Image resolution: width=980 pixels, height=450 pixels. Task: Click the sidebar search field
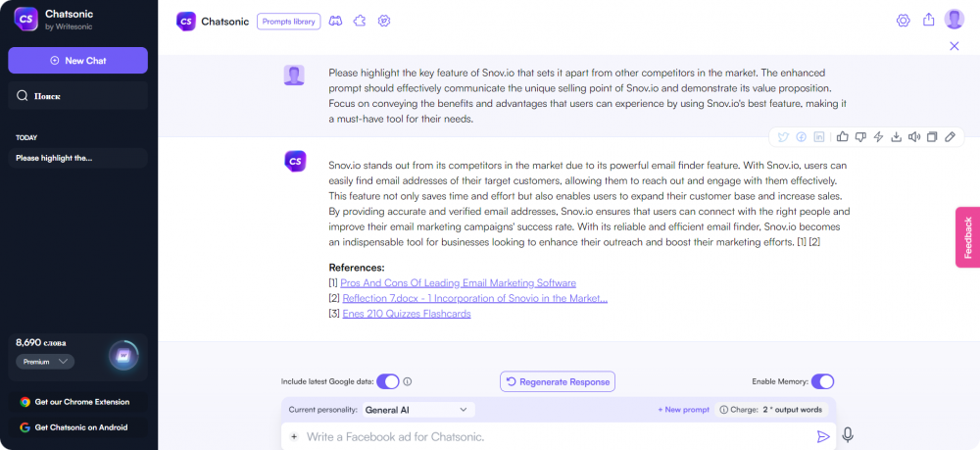(x=77, y=96)
